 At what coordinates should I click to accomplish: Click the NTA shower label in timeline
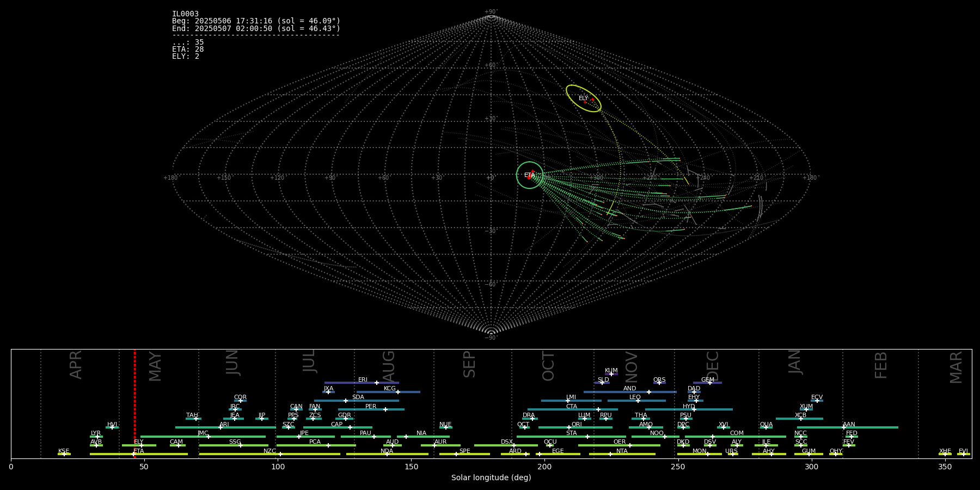point(622,451)
